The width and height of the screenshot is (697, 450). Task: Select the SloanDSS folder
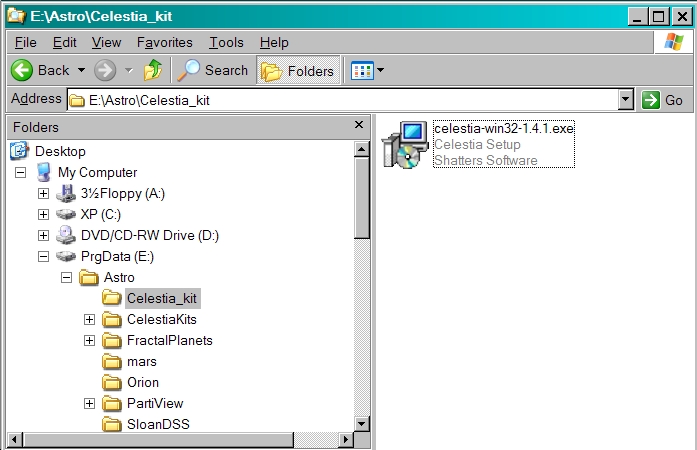coord(158,424)
